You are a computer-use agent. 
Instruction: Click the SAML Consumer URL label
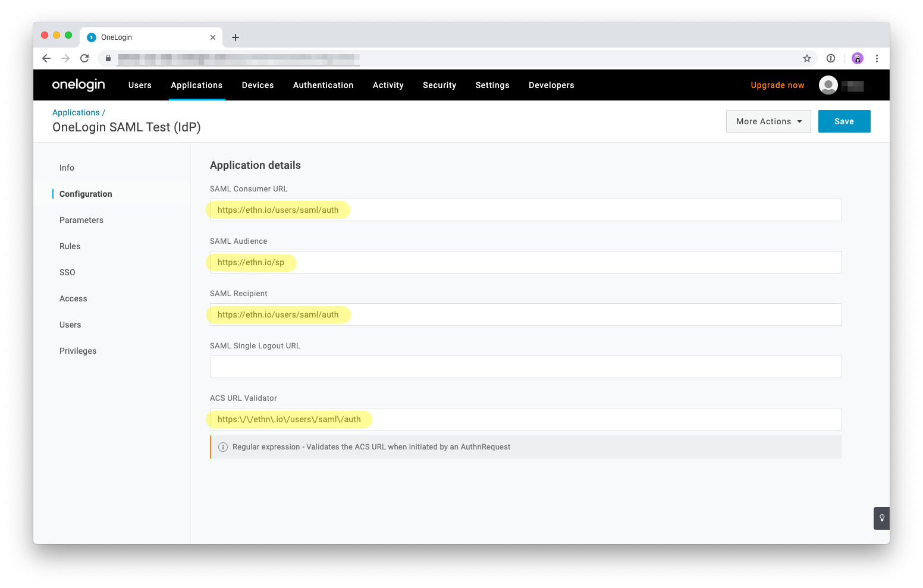tap(249, 189)
